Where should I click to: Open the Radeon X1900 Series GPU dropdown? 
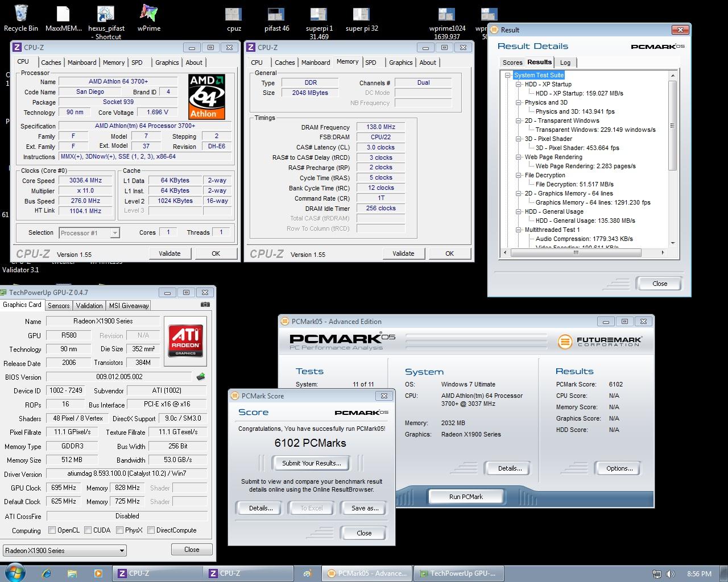[65, 550]
